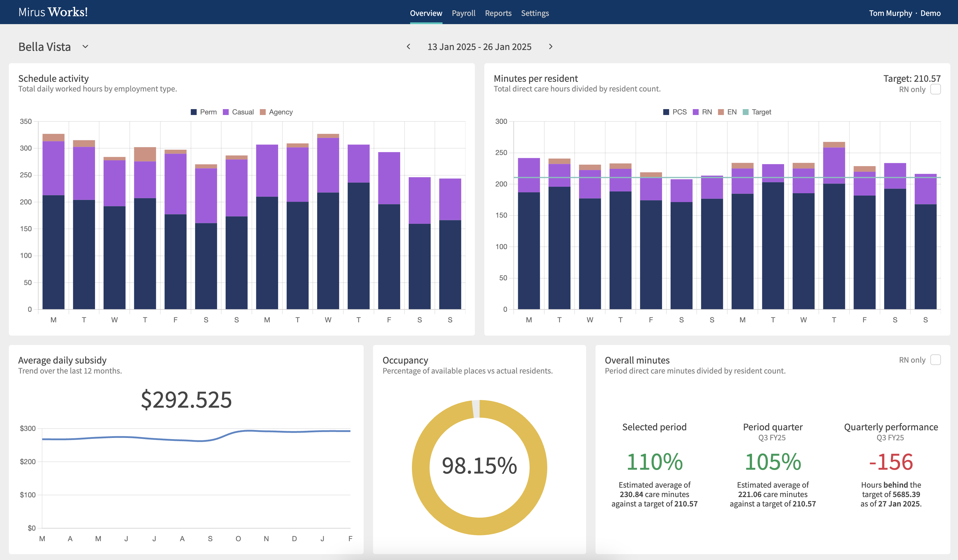Toggle the Agency legend swatch
Screen dimensions: 958x560
[x=262, y=112]
